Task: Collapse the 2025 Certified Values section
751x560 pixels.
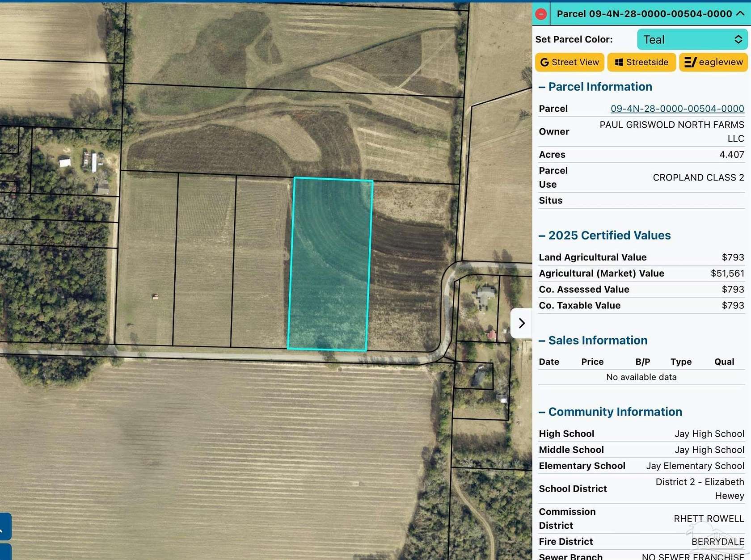Action: (x=542, y=235)
